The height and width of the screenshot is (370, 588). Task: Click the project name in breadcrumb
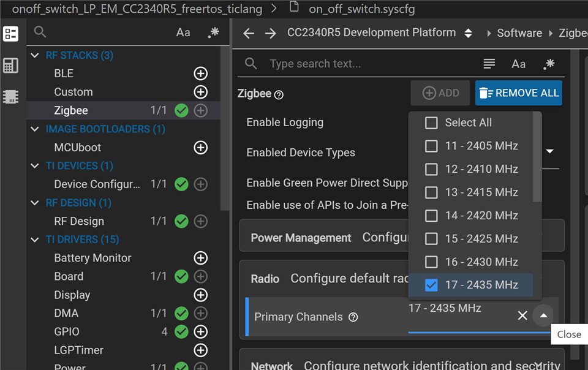(137, 9)
